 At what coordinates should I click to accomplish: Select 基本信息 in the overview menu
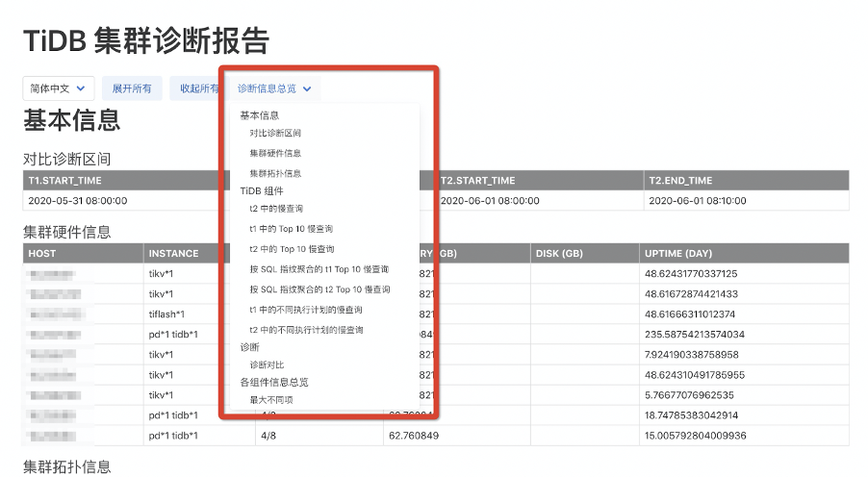coord(260,115)
